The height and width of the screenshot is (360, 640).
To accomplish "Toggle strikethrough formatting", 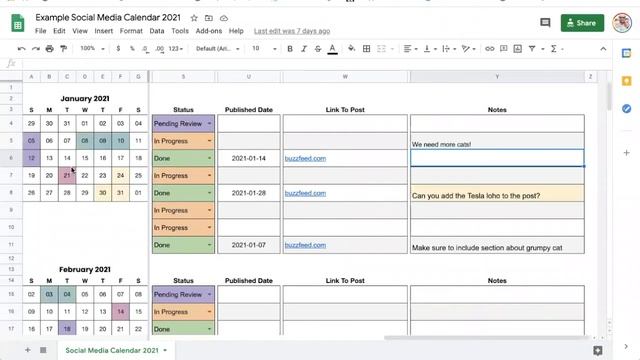I will click(x=318, y=49).
